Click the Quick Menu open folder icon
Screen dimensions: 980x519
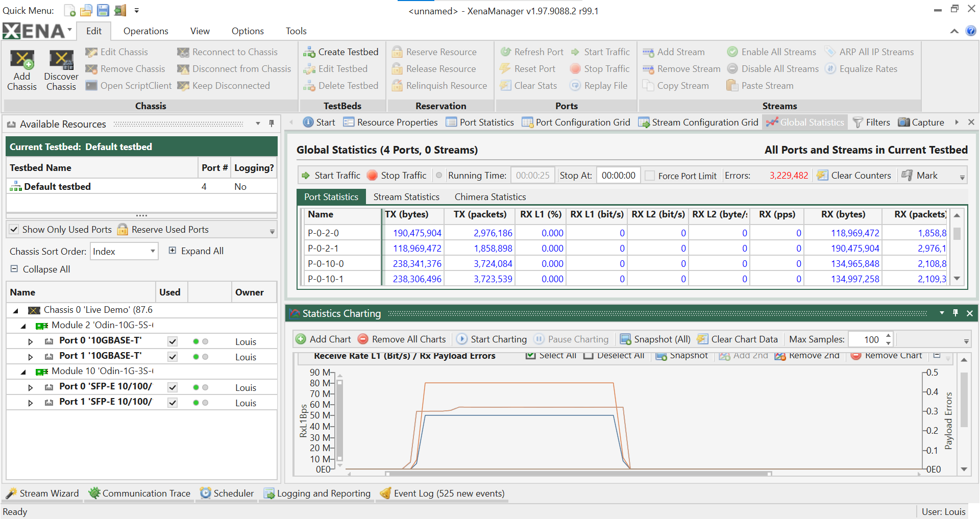pos(86,10)
